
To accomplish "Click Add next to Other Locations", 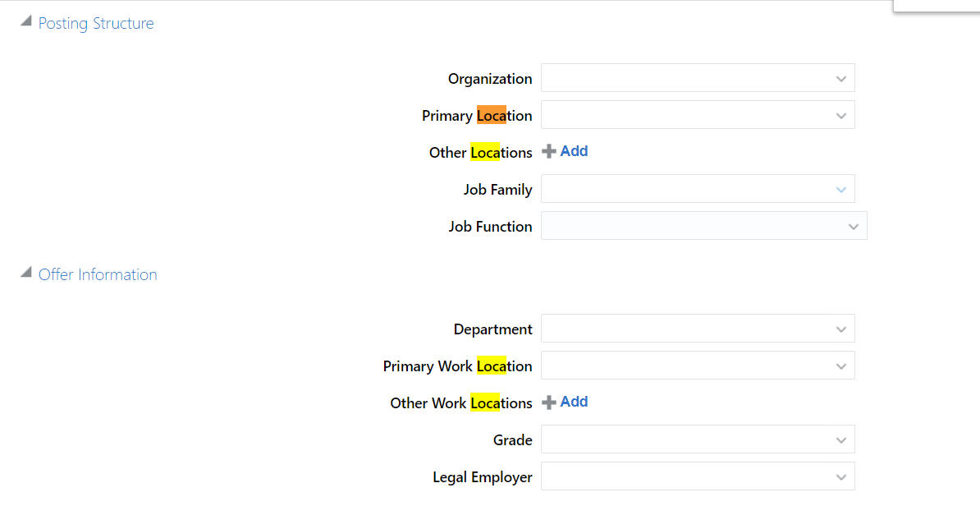I will point(574,151).
